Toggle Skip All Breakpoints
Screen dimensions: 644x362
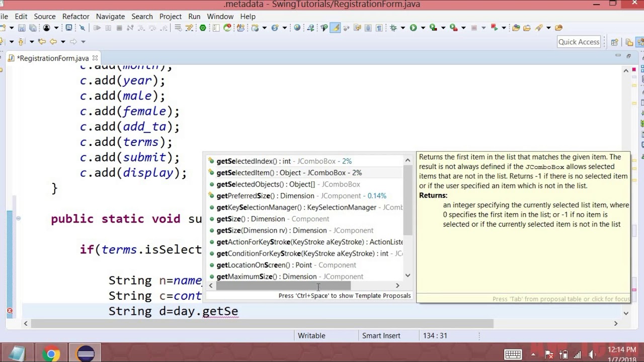pyautogui.click(x=82, y=28)
